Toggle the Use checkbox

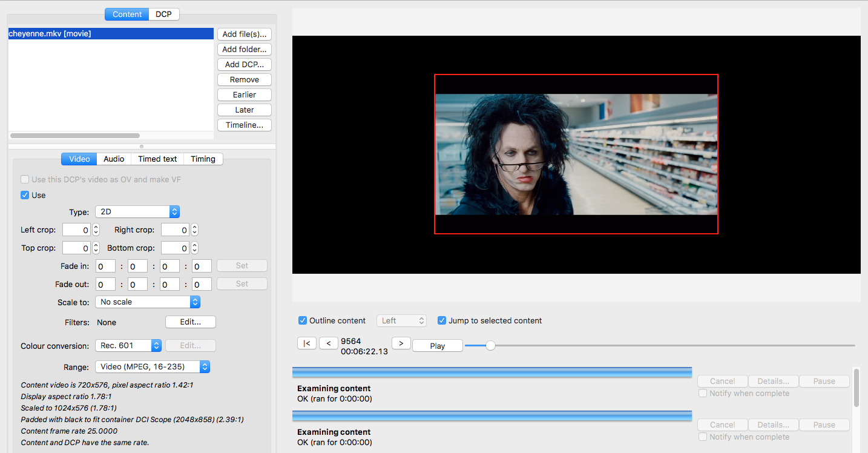25,195
